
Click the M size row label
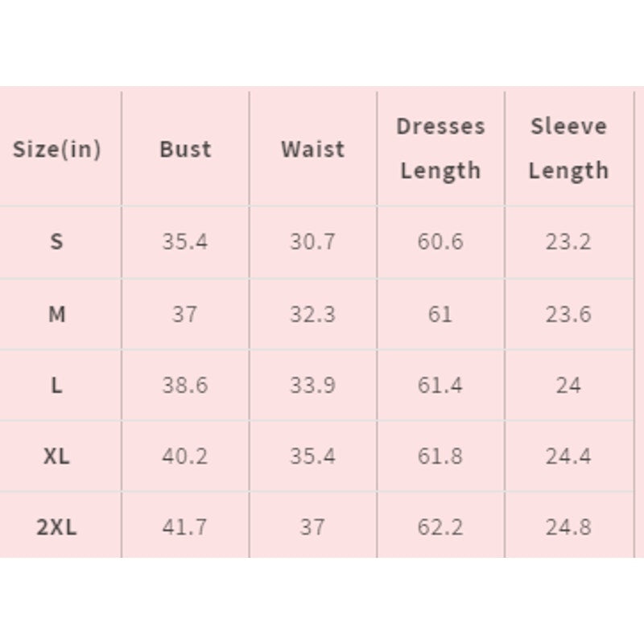point(56,314)
